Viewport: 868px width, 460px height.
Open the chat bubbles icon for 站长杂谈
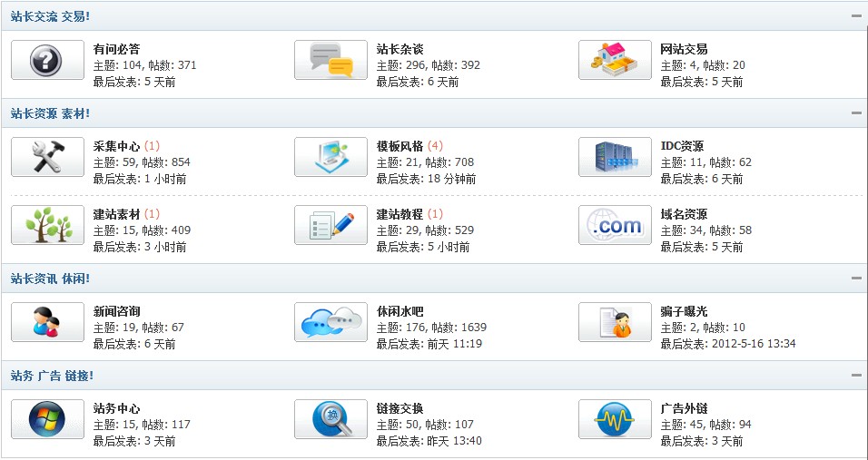click(x=330, y=61)
